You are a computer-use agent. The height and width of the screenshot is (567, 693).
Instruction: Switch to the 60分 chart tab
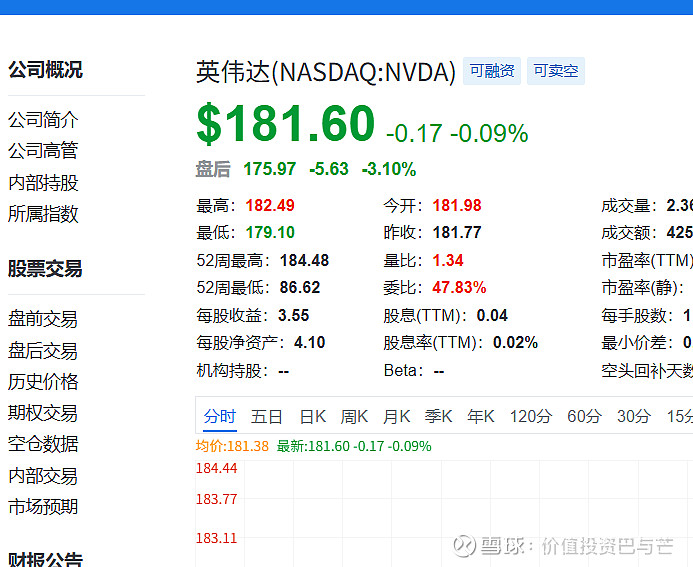point(584,416)
